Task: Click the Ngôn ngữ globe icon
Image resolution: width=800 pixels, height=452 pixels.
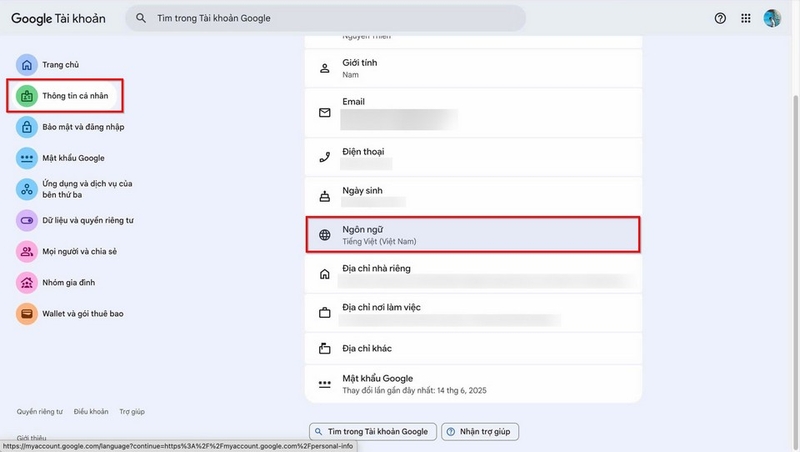Action: 324,235
